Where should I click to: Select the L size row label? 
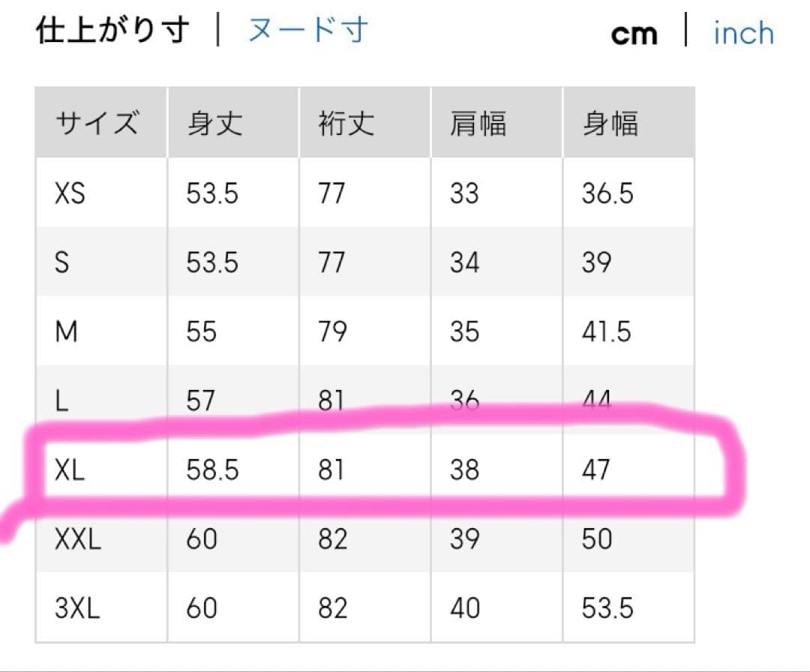point(61,400)
